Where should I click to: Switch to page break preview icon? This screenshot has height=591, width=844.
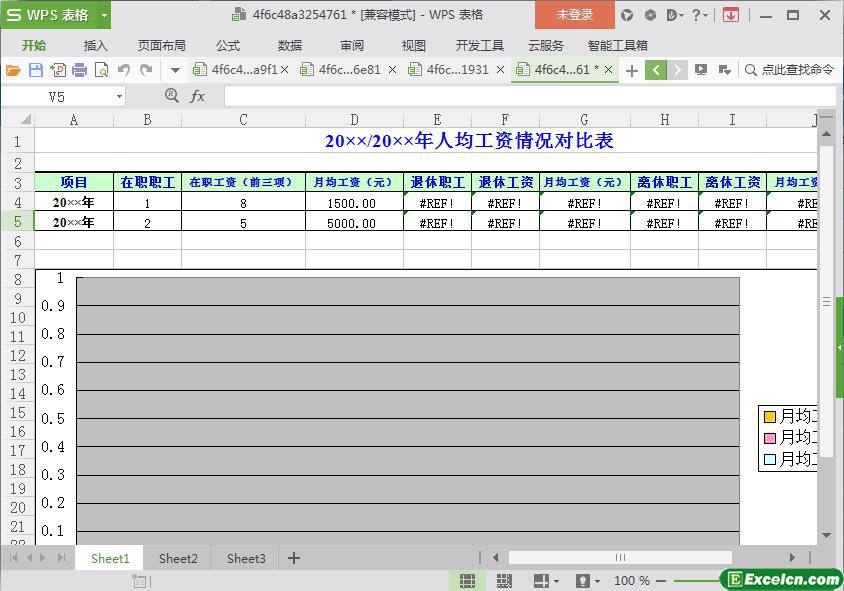click(x=504, y=581)
